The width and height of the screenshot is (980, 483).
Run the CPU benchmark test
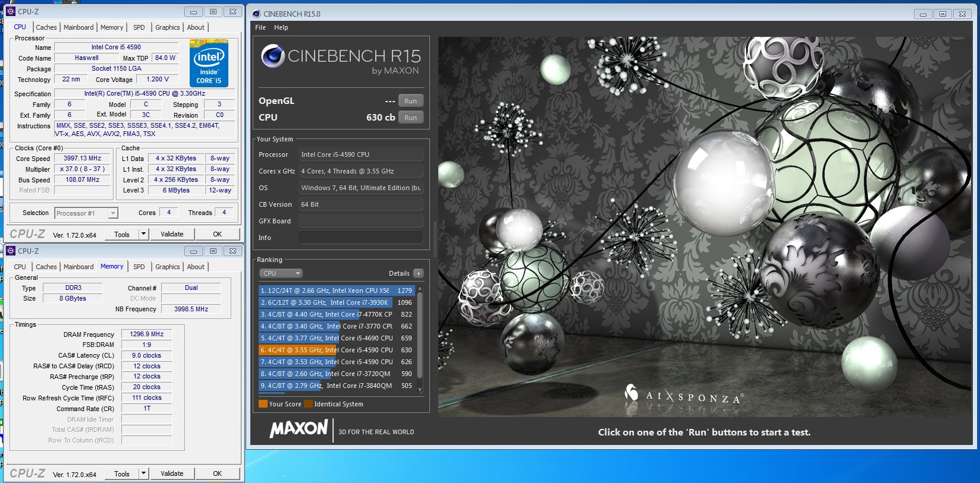[411, 118]
